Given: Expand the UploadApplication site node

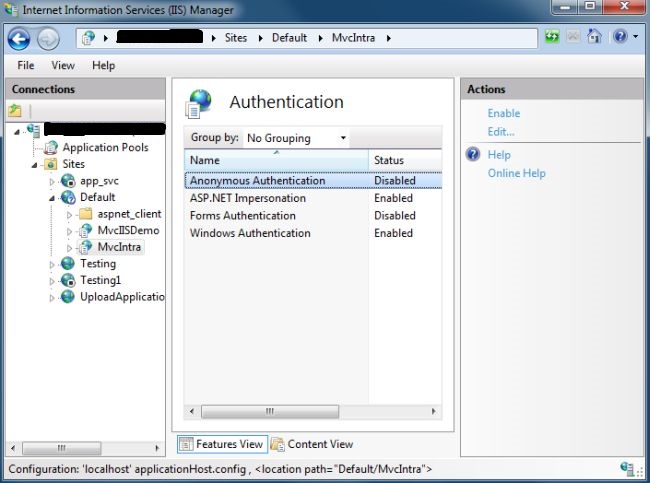Looking at the screenshot, I should point(52,298).
